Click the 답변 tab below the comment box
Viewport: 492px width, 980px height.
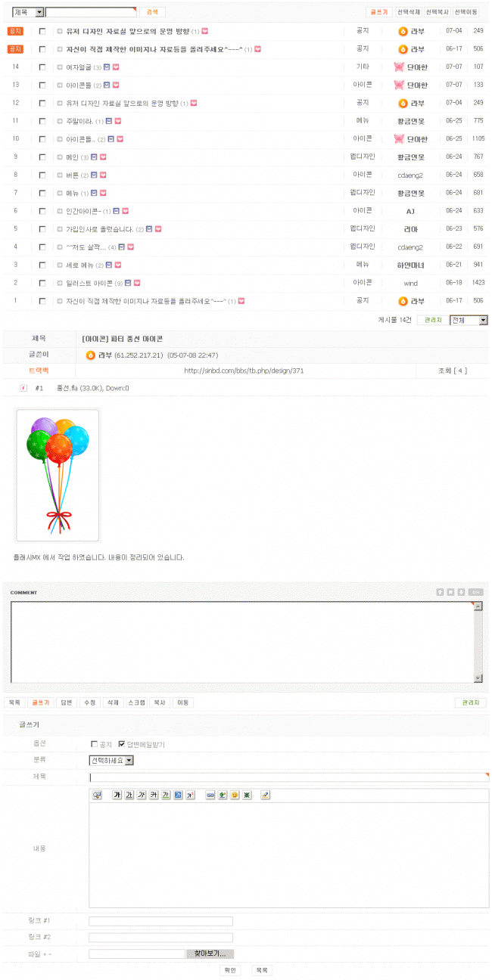(65, 702)
